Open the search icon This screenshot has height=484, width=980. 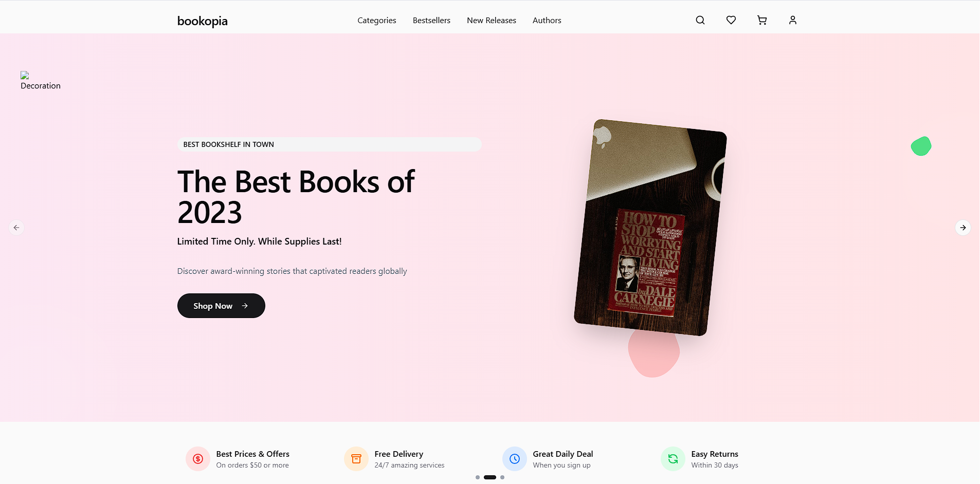tap(700, 20)
